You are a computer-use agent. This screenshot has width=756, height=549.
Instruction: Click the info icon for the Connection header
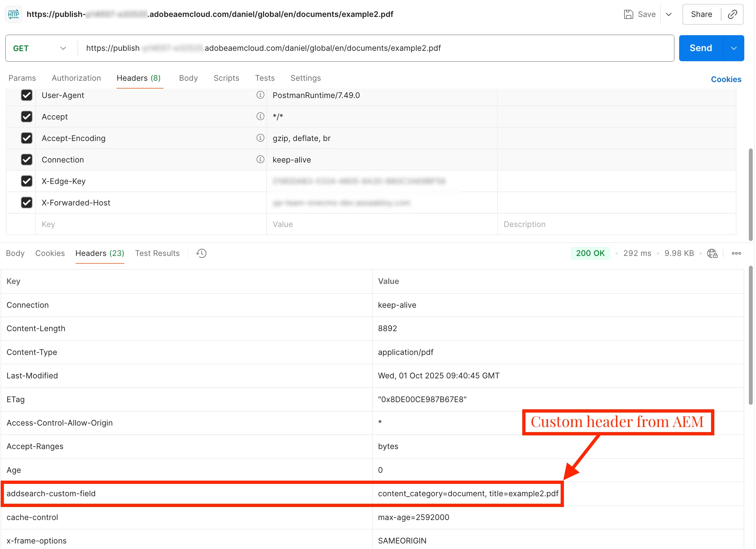260,159
